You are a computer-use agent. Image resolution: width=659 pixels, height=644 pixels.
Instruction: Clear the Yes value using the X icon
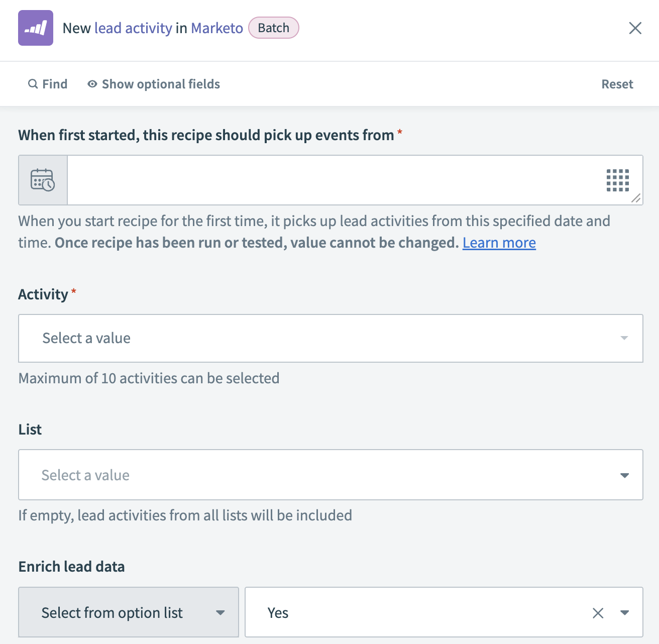(x=598, y=612)
